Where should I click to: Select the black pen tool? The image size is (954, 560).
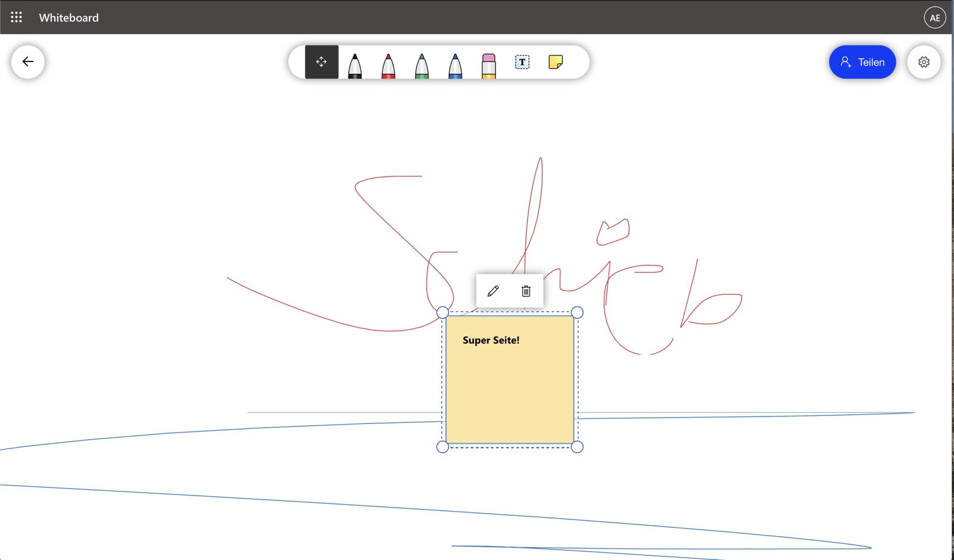point(355,64)
